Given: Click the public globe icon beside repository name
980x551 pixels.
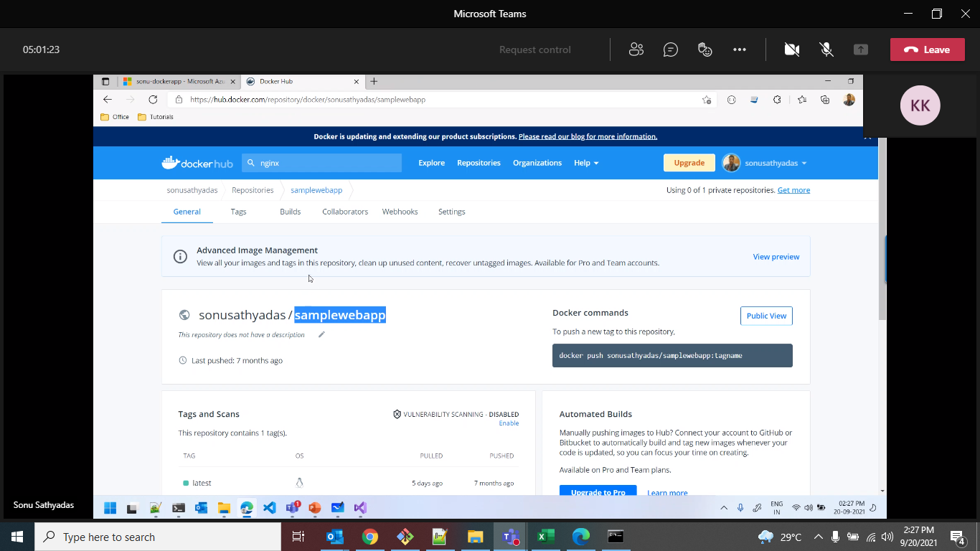Looking at the screenshot, I should [x=184, y=315].
